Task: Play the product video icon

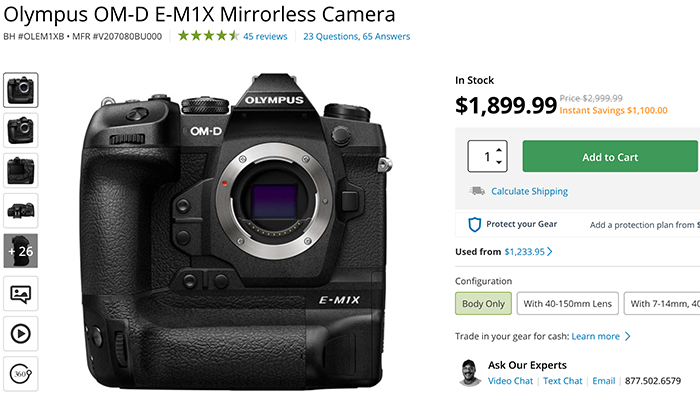Action: tap(21, 333)
